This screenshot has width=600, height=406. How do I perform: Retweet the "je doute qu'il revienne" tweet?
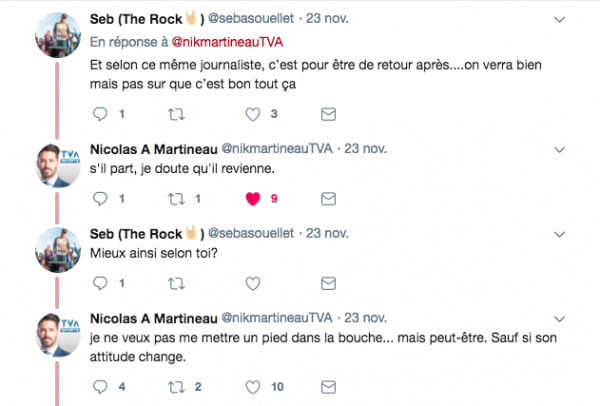(x=179, y=199)
